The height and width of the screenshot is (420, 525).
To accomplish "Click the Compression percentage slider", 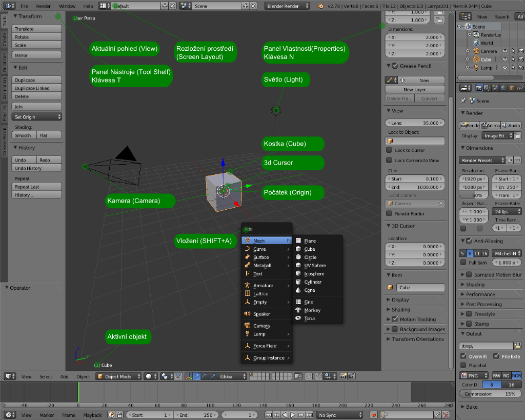I will pyautogui.click(x=489, y=394).
